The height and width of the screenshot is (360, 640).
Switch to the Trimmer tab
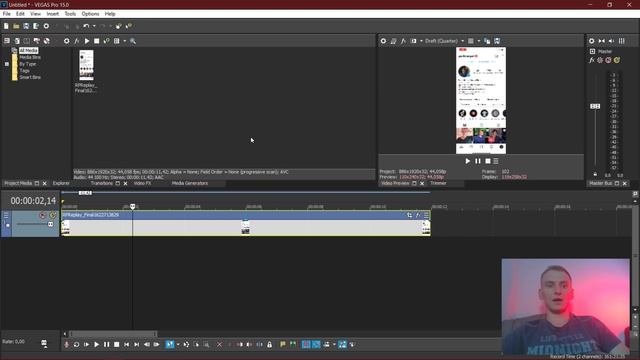point(438,183)
